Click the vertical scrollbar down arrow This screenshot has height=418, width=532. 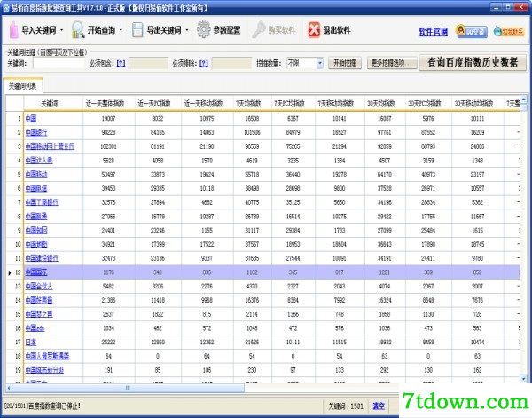click(x=524, y=378)
